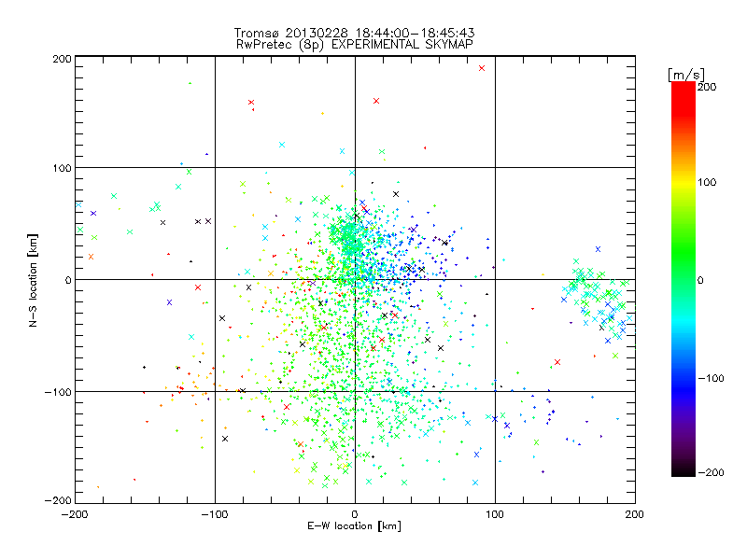Click the velocity color bar

pos(684,278)
